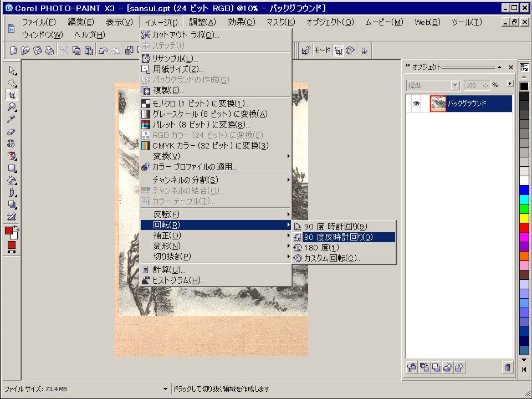532x399 pixels.
Task: Open the status bar info dropdown arrow
Action: 165,389
